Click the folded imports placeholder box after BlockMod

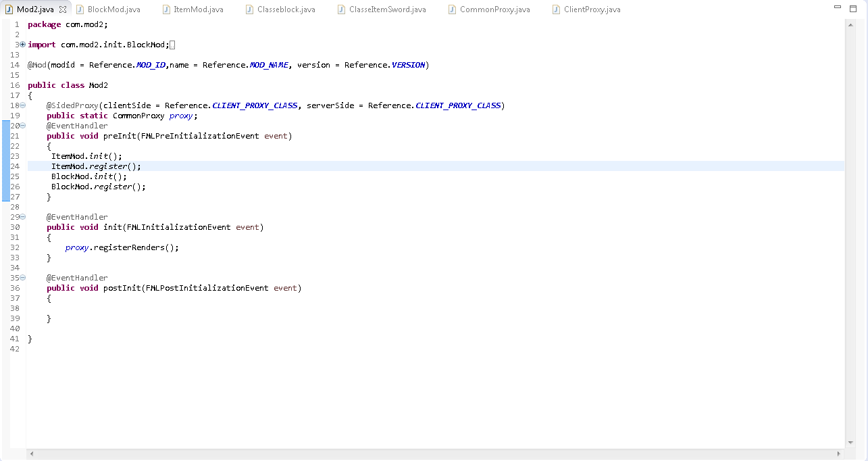pos(172,45)
